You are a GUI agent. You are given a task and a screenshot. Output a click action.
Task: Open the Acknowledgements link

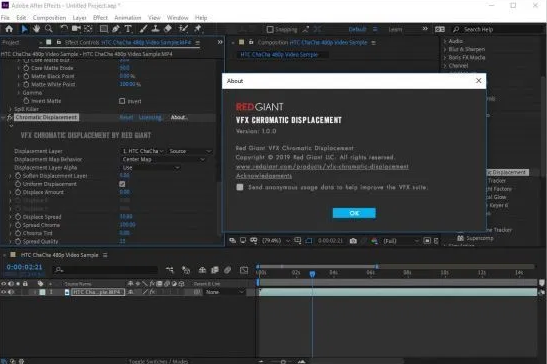click(264, 176)
